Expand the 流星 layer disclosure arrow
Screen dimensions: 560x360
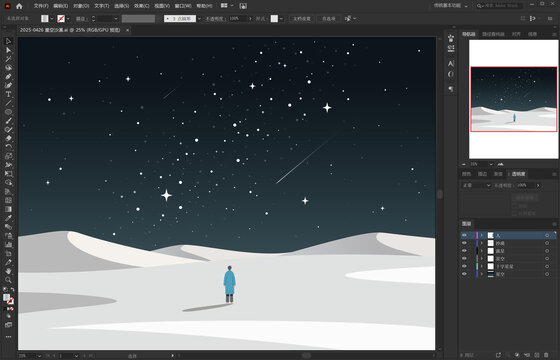(x=481, y=251)
